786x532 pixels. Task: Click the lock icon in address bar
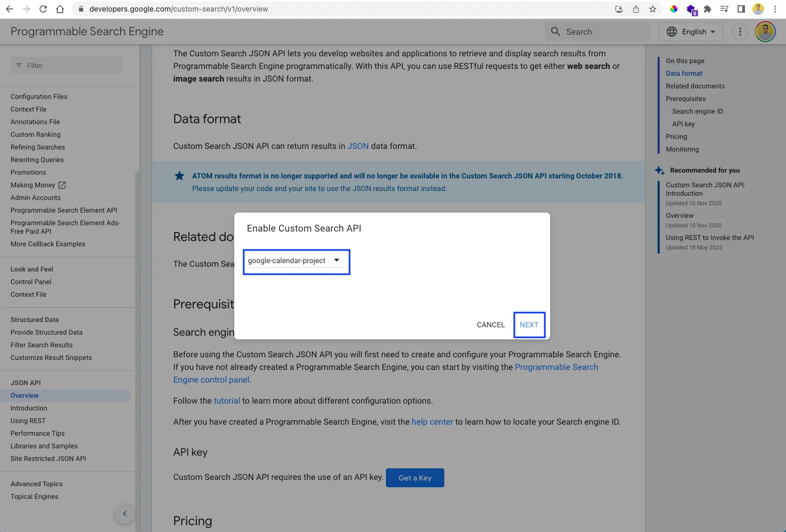(81, 9)
